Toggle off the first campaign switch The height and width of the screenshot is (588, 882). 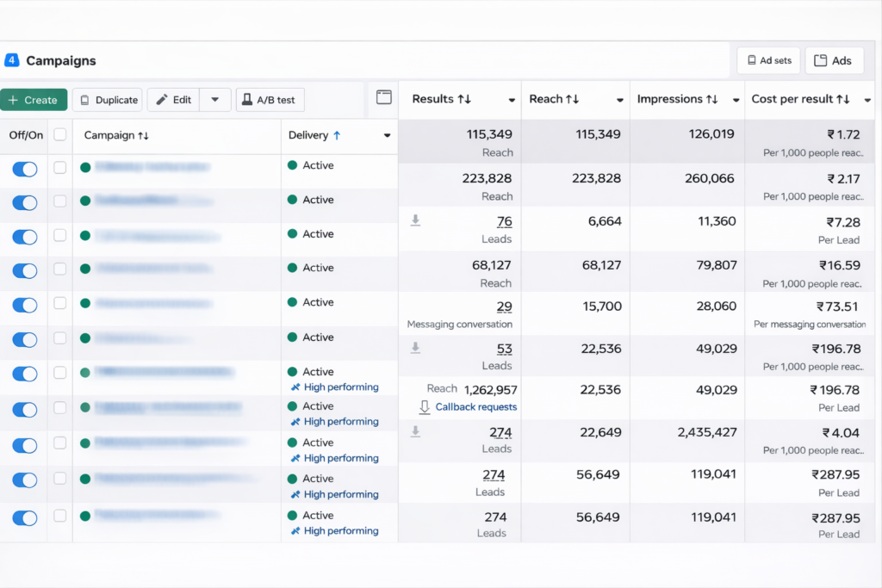[x=25, y=169]
